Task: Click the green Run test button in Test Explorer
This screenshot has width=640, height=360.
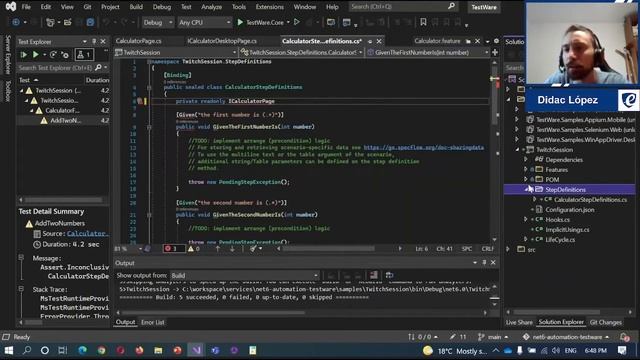Action: pyautogui.click(x=36, y=54)
